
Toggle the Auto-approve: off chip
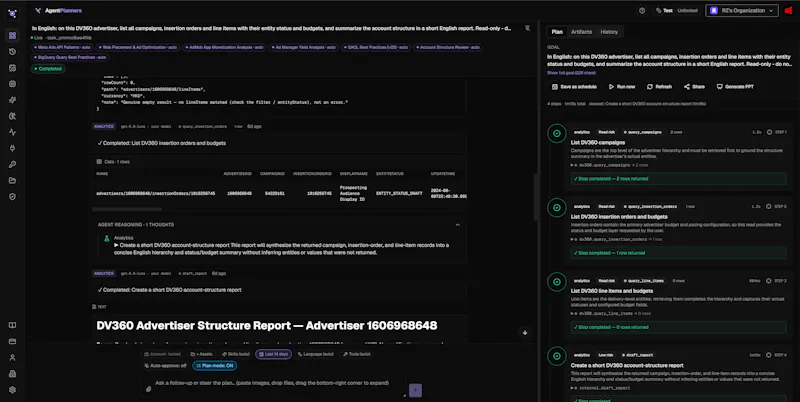[x=165, y=366]
